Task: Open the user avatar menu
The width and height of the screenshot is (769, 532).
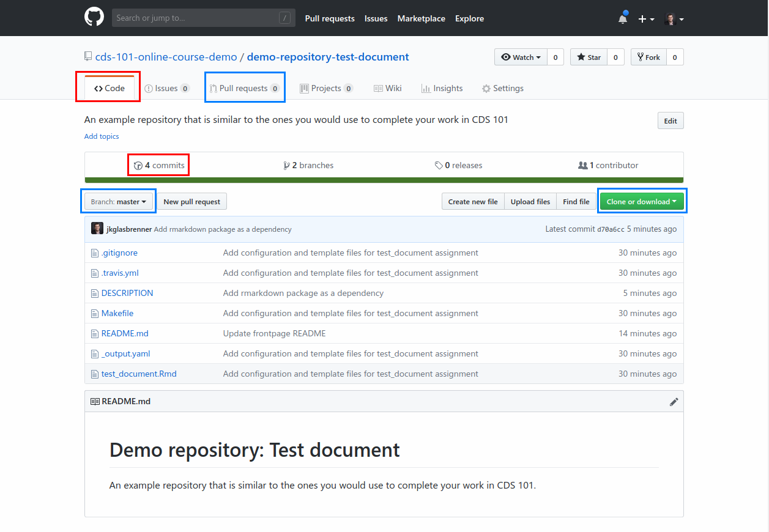Action: (674, 19)
